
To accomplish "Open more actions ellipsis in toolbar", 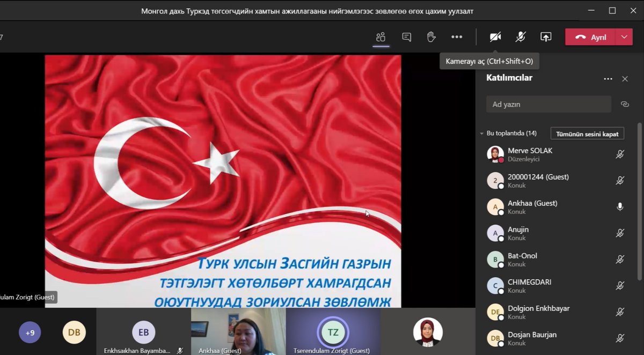I will click(x=457, y=37).
